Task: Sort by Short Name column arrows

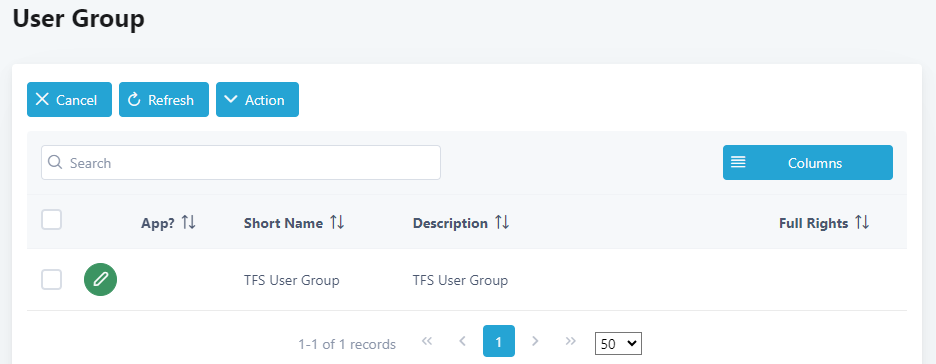Action: pos(337,223)
